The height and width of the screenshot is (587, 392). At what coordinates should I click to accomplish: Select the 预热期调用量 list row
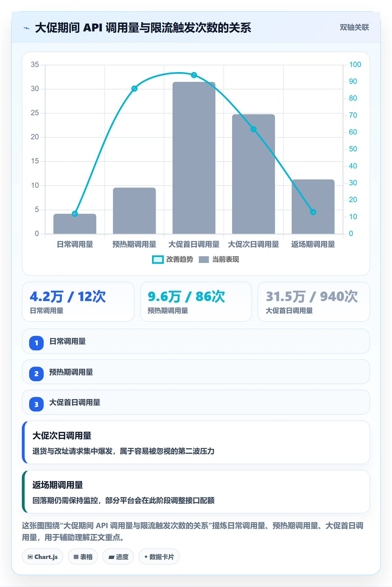196,372
